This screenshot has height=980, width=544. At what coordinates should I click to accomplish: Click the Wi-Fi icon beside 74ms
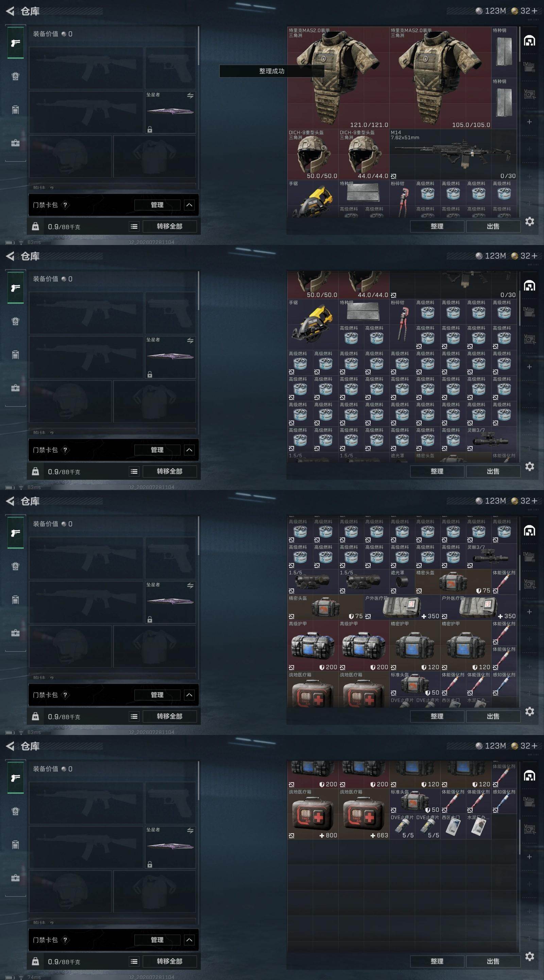point(21,977)
